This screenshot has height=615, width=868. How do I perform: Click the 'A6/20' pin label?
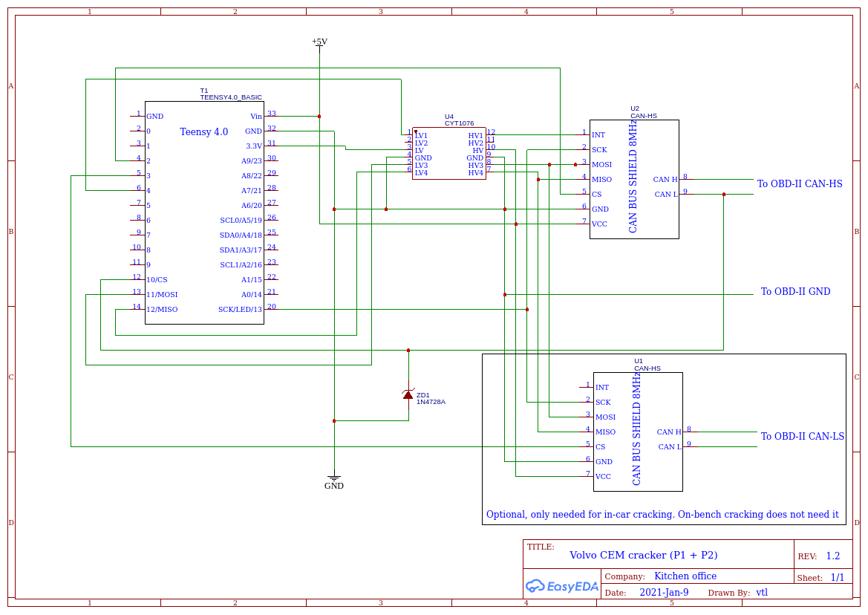coord(251,206)
